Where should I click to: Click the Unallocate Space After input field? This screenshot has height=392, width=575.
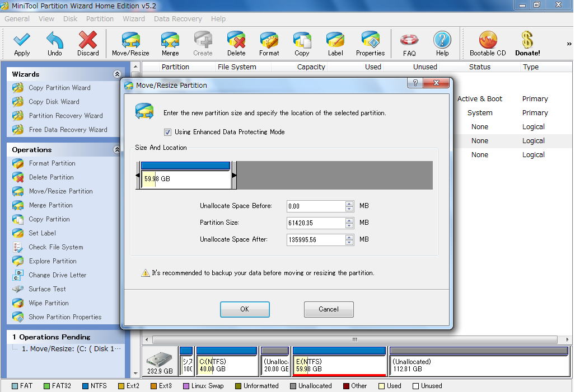click(316, 239)
